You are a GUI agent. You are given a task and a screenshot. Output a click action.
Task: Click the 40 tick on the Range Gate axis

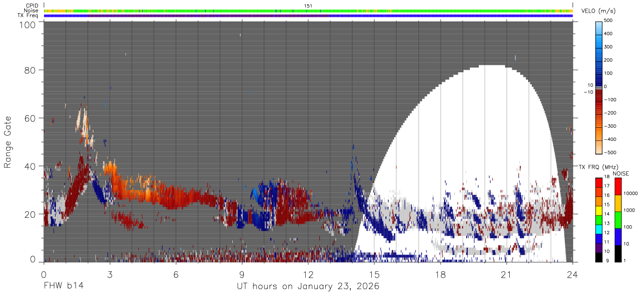coord(30,166)
